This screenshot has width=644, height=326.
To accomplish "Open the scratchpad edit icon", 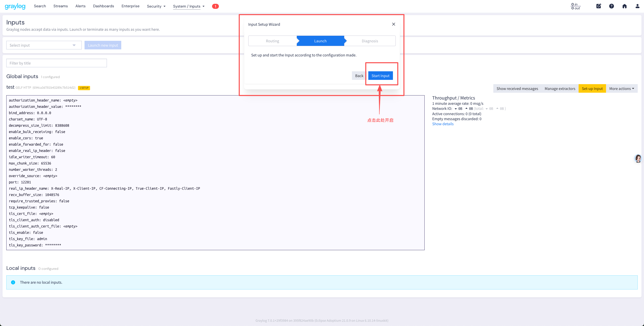I will 599,6.
